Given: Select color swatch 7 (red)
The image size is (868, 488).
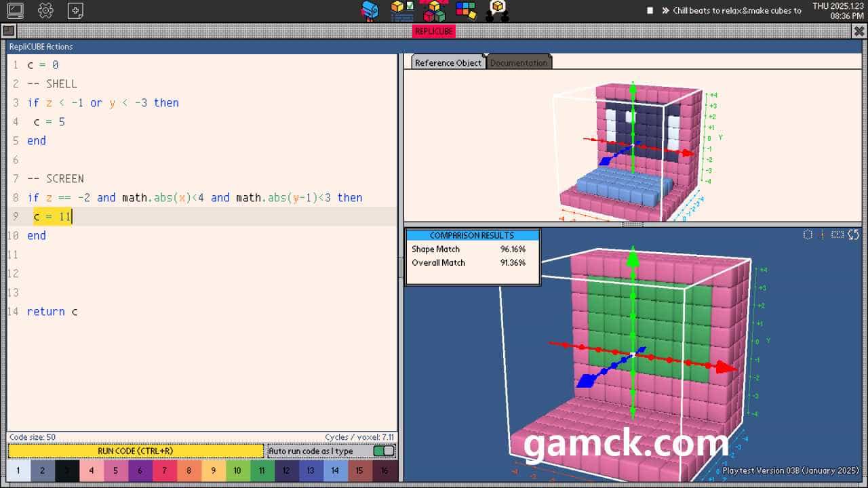Looking at the screenshot, I should 165,470.
